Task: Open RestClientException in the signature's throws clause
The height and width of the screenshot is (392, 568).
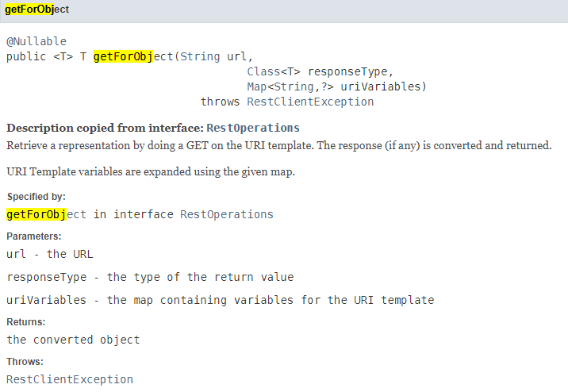Action: 310,102
